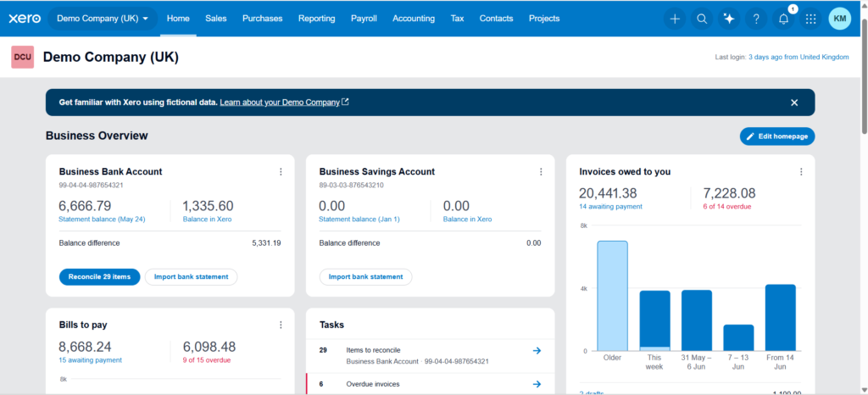Open the Reporting menu
The width and height of the screenshot is (868, 395).
point(317,19)
